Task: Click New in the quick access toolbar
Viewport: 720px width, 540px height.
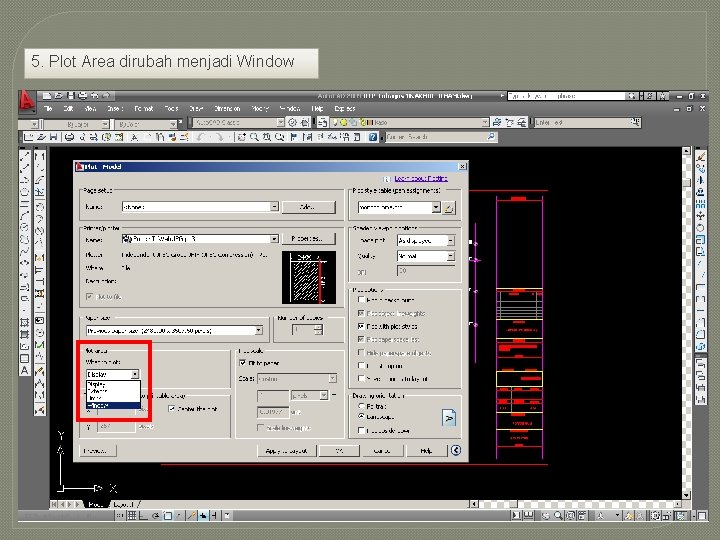Action: click(x=47, y=96)
